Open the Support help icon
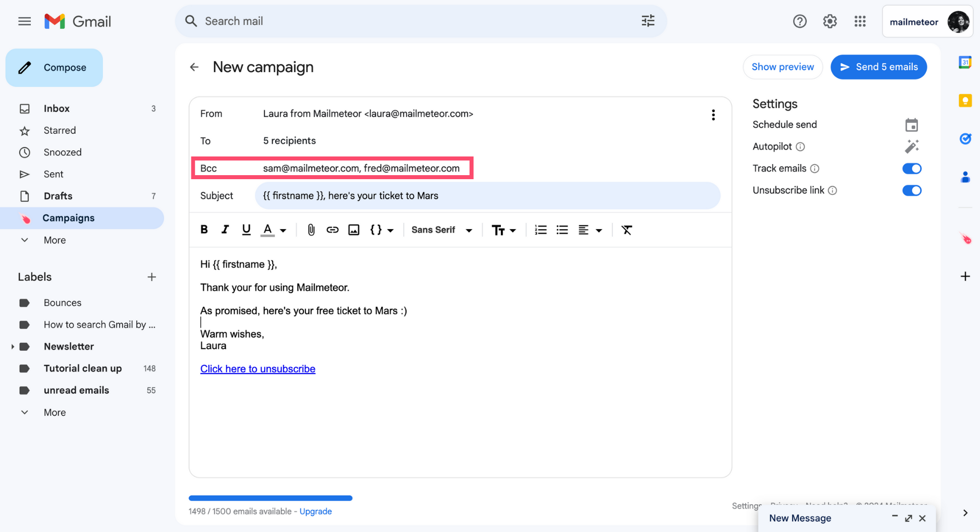The height and width of the screenshot is (532, 980). click(800, 21)
